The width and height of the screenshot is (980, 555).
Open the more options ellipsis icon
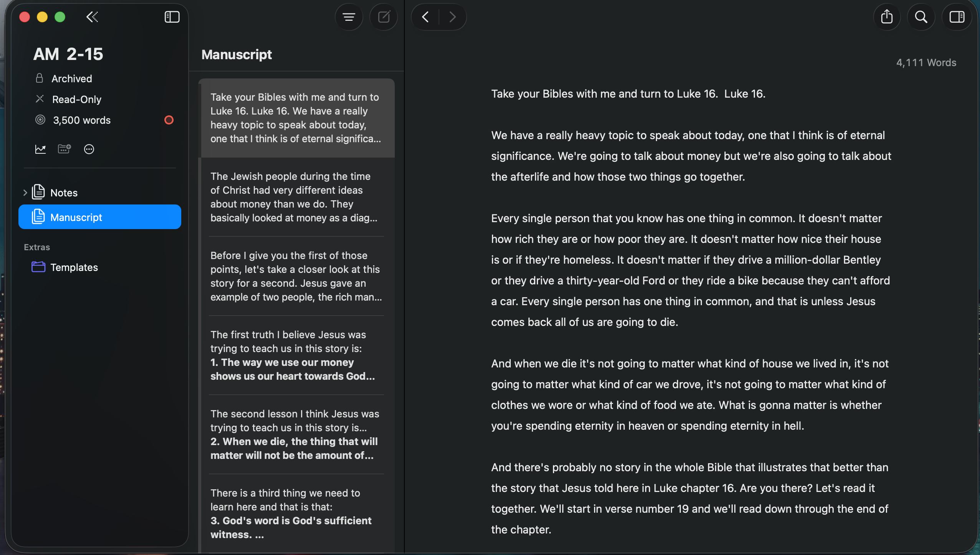(x=89, y=149)
